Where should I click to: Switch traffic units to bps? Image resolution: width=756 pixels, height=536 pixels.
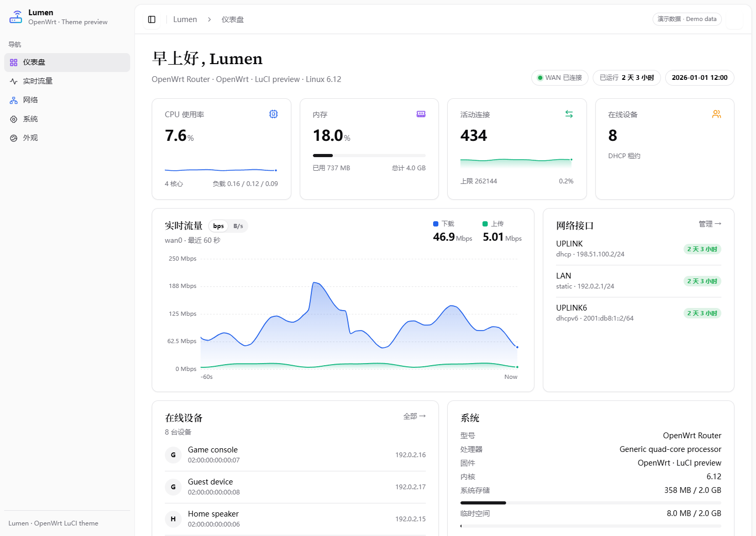[x=218, y=226]
